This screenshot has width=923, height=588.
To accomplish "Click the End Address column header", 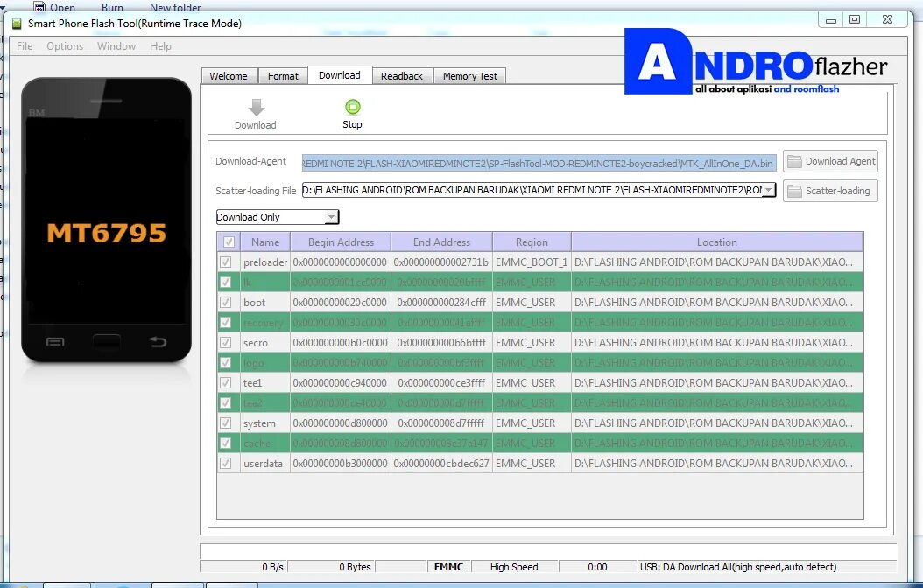I will click(x=441, y=241).
